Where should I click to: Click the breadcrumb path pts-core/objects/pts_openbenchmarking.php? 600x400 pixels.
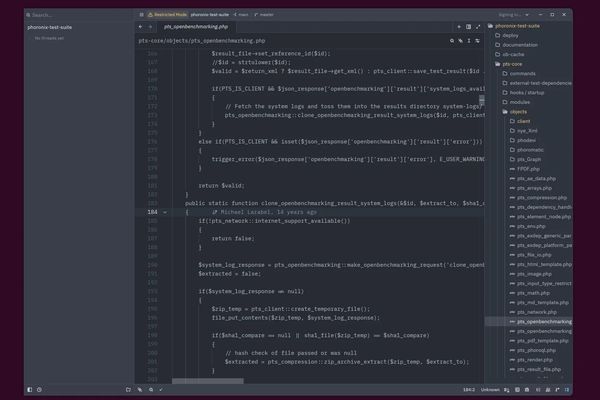(x=202, y=41)
